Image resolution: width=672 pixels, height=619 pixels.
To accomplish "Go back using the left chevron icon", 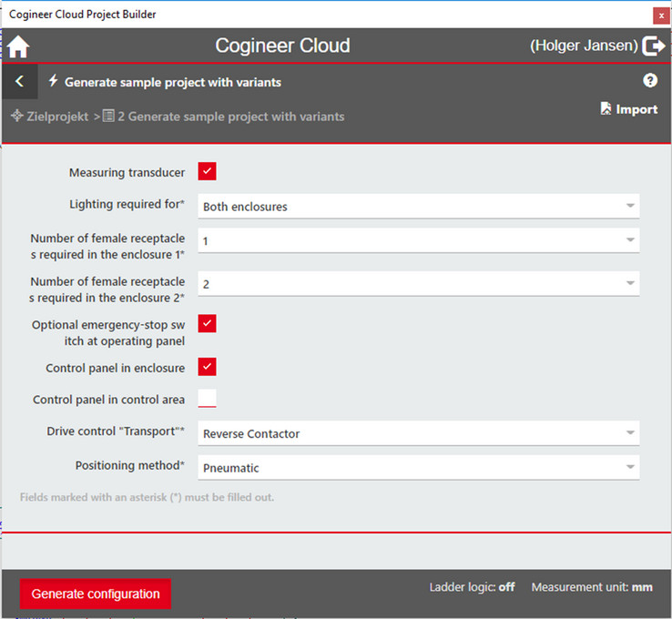I will tap(19, 82).
